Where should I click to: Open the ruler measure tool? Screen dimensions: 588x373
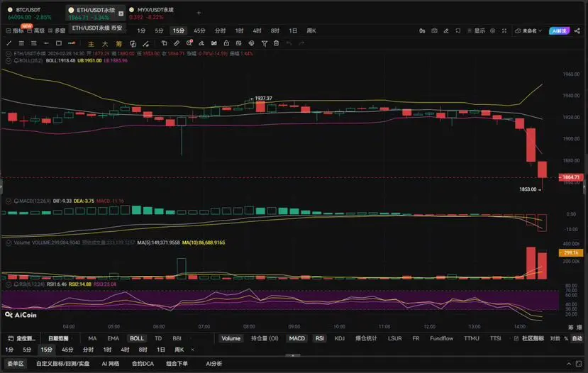point(177,43)
